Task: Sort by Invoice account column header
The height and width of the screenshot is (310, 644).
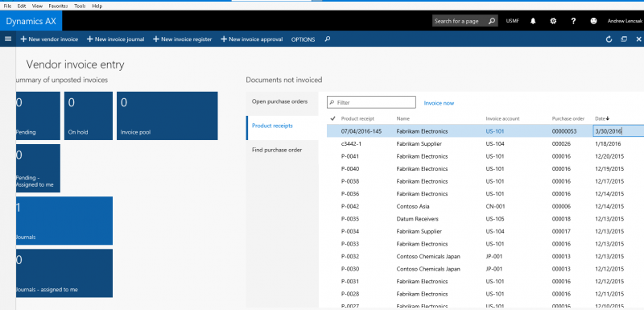Action: click(502, 118)
